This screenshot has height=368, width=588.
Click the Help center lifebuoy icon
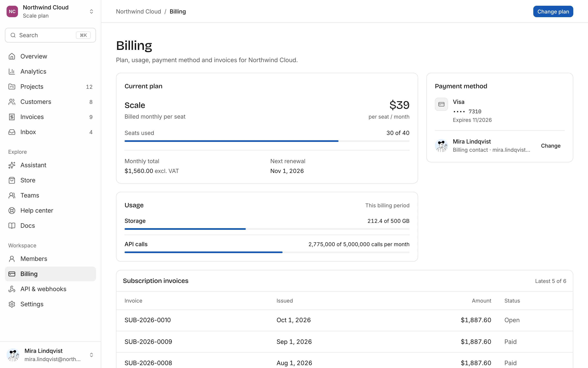click(x=12, y=210)
